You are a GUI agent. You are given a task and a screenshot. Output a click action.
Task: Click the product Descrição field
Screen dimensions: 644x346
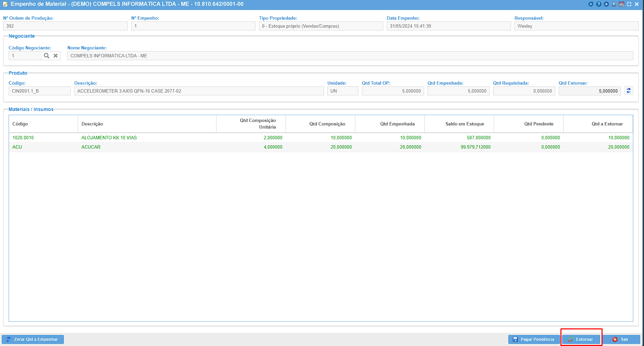(x=199, y=91)
